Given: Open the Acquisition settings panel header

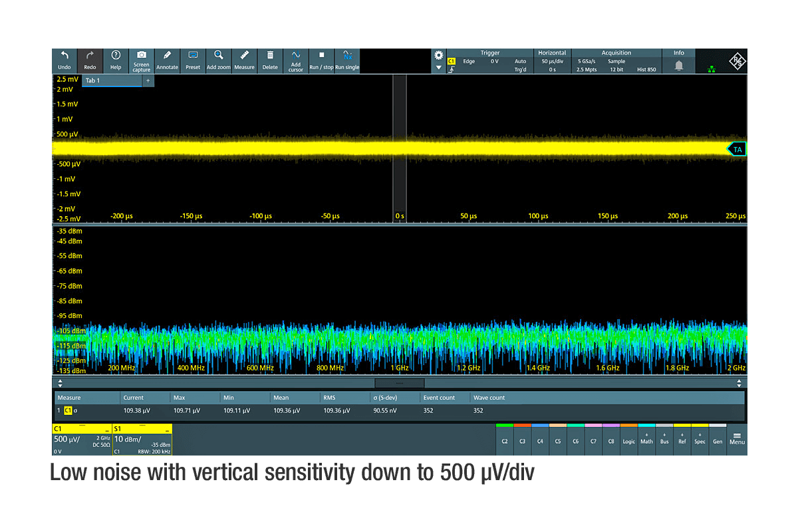Looking at the screenshot, I should coord(616,53).
